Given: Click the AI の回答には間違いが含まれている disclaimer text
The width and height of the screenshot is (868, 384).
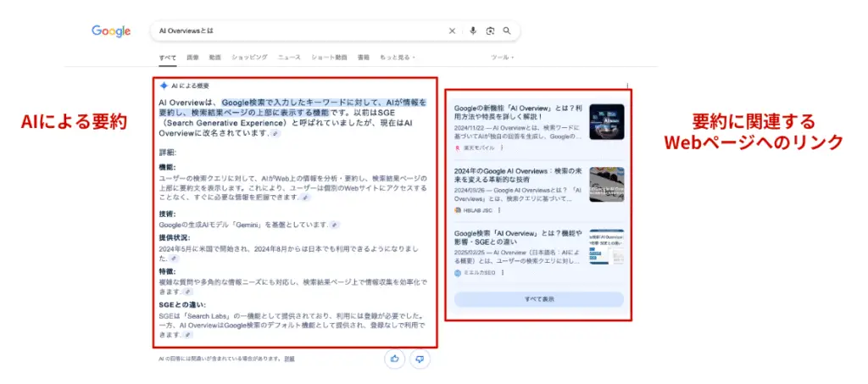Looking at the screenshot, I should point(220,359).
